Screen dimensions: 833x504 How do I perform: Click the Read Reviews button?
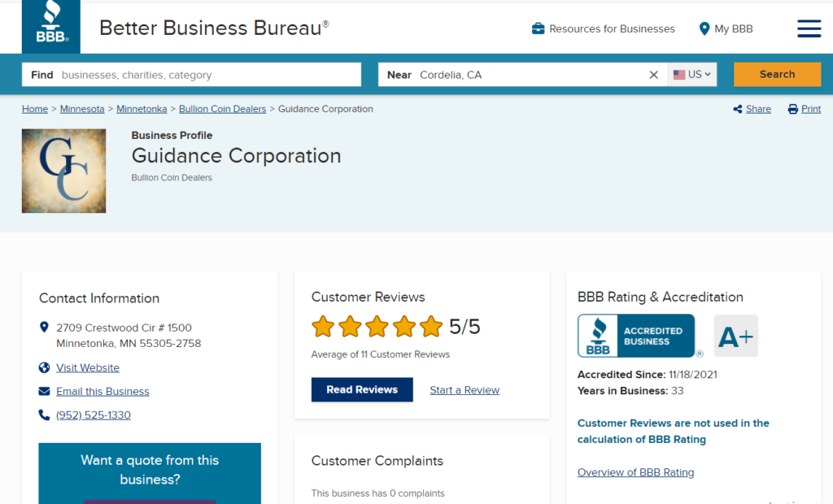[x=362, y=390]
